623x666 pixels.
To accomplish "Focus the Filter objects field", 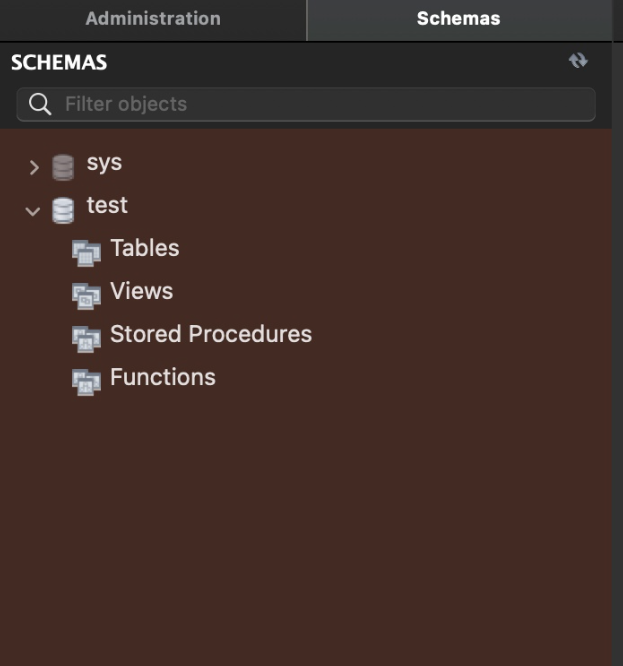I will tap(320, 104).
